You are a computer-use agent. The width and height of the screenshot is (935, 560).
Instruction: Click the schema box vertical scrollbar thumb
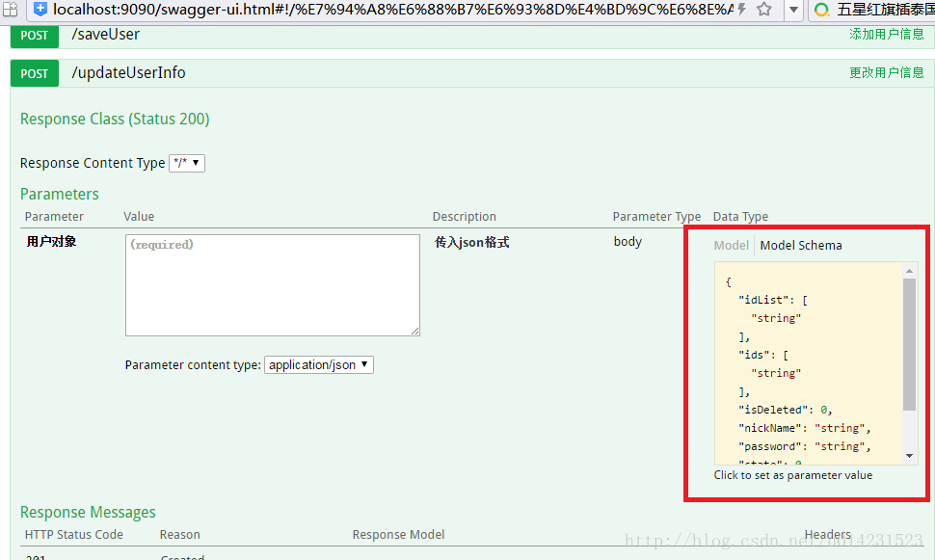(909, 345)
